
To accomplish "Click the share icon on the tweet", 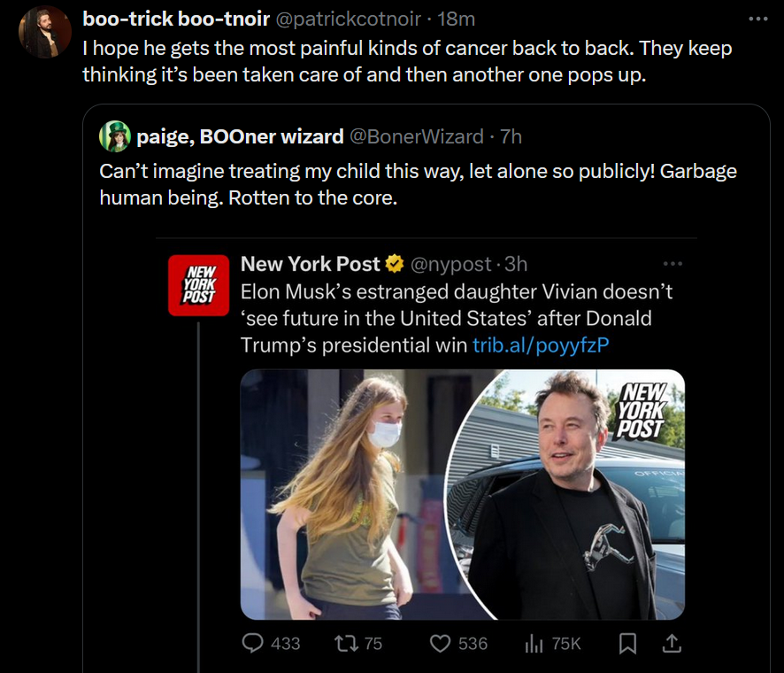I will coord(672,644).
